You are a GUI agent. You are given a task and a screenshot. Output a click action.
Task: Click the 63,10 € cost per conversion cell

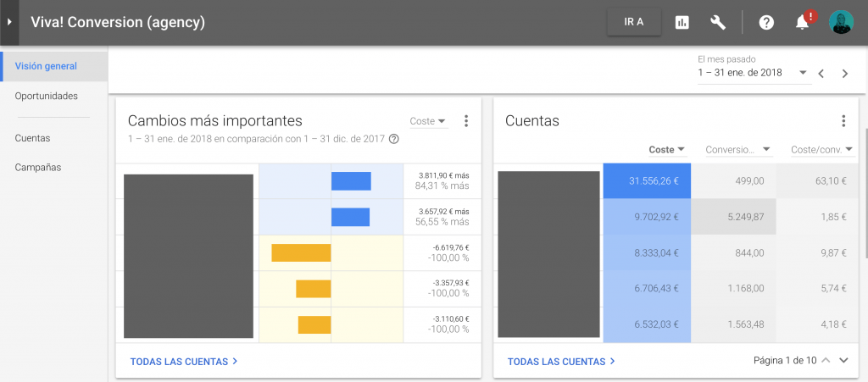click(817, 180)
